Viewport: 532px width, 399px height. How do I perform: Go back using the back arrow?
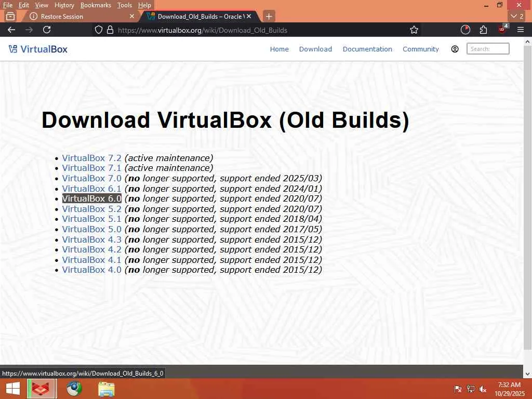11,30
